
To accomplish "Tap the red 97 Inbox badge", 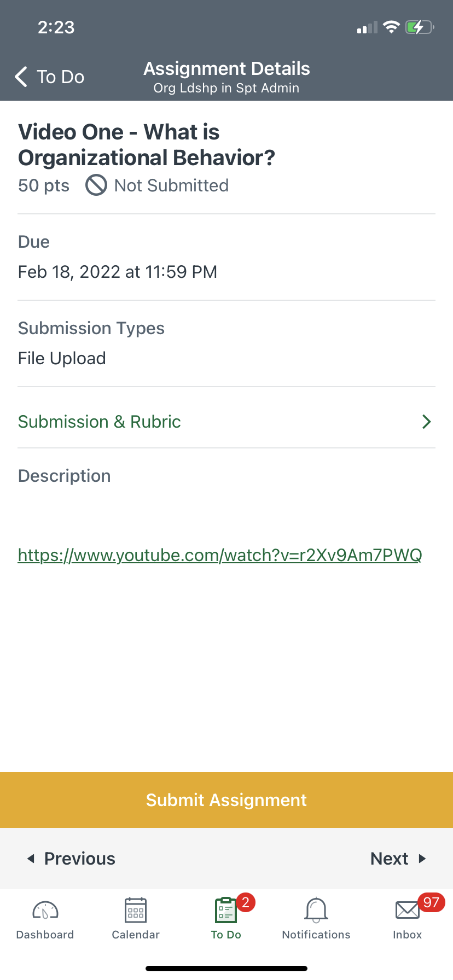I will pyautogui.click(x=431, y=902).
